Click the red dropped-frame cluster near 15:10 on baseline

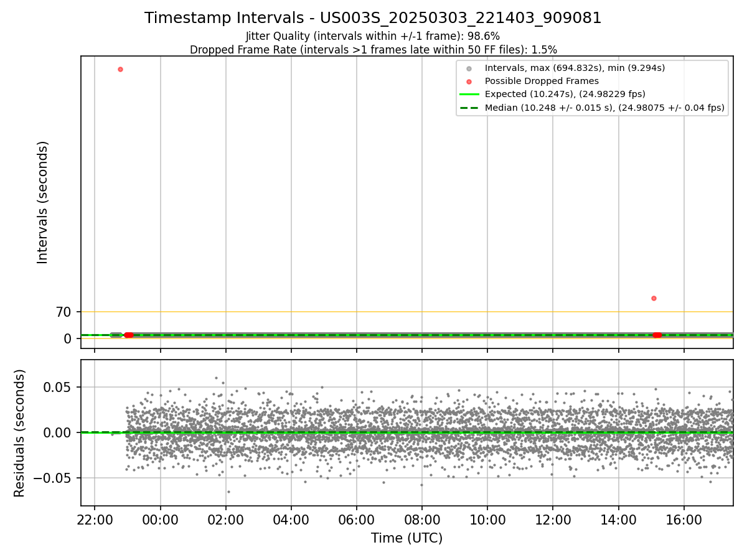pos(657,335)
